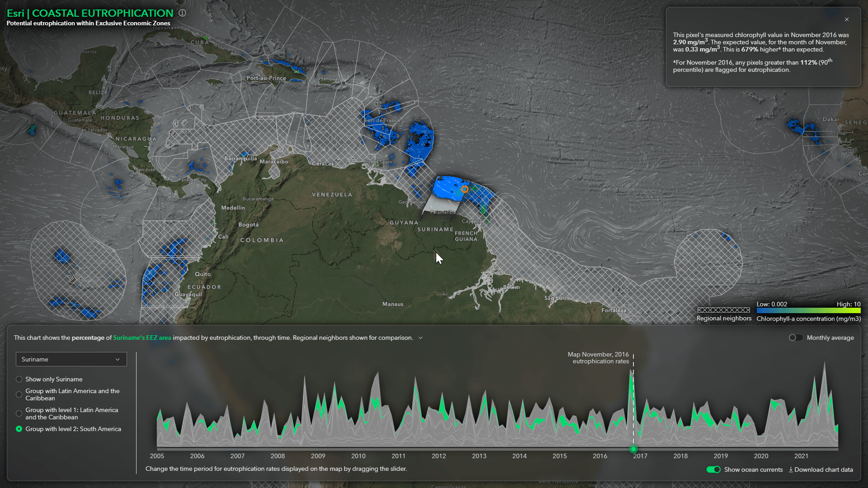
Task: Close the chlorophyll measurement popup
Action: click(x=847, y=19)
